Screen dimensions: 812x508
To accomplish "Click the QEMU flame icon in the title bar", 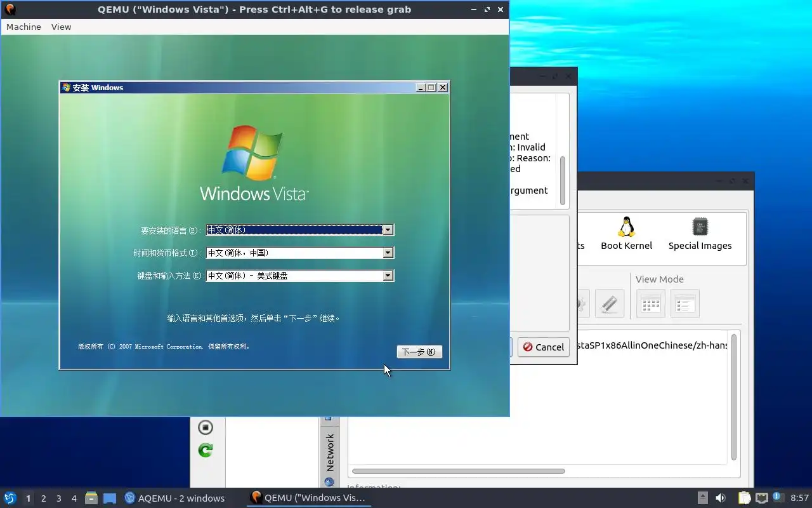I will [x=10, y=9].
